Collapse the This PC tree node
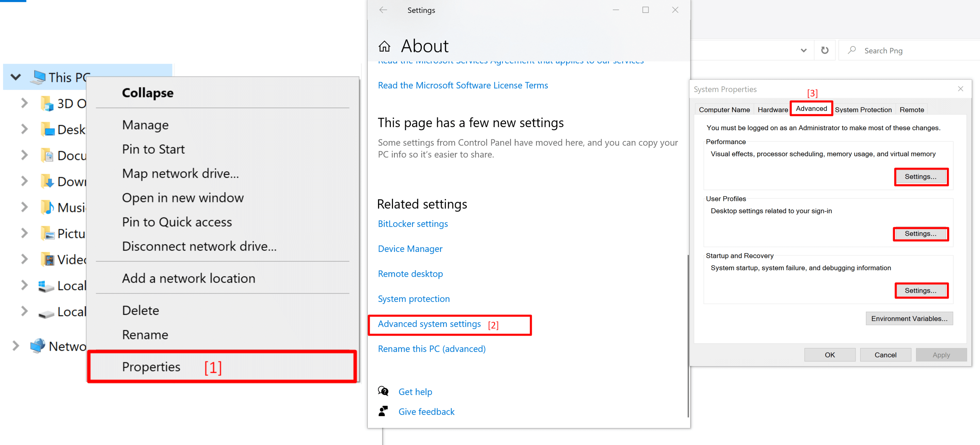980x445 pixels. [x=16, y=77]
